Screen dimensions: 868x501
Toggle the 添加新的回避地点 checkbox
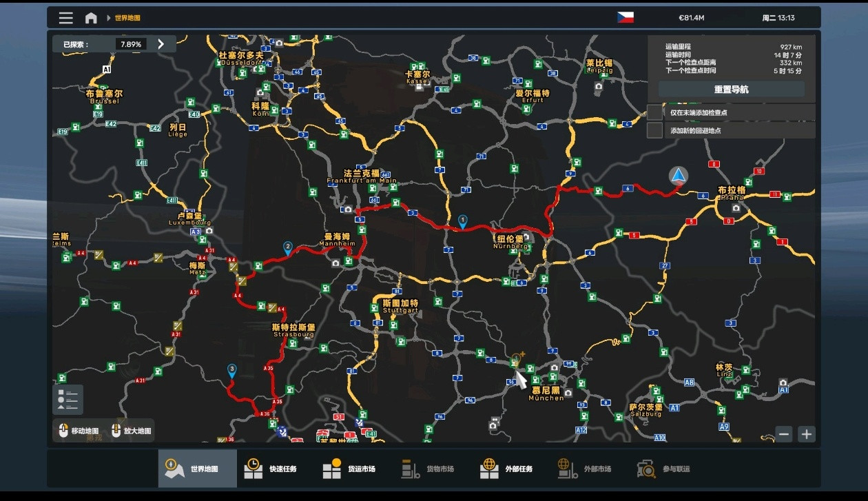pos(654,130)
